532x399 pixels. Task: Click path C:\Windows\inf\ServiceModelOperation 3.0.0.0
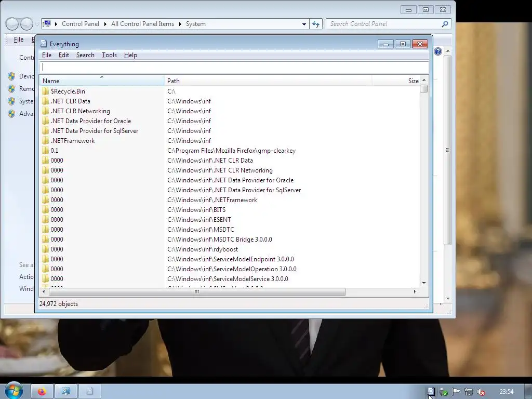coord(232,269)
